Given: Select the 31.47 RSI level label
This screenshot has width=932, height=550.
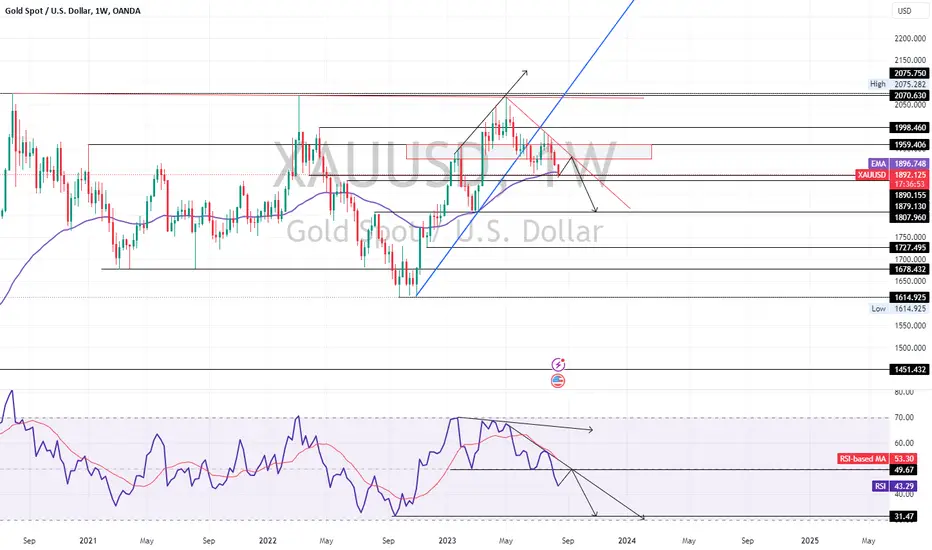Looking at the screenshot, I should click(904, 517).
